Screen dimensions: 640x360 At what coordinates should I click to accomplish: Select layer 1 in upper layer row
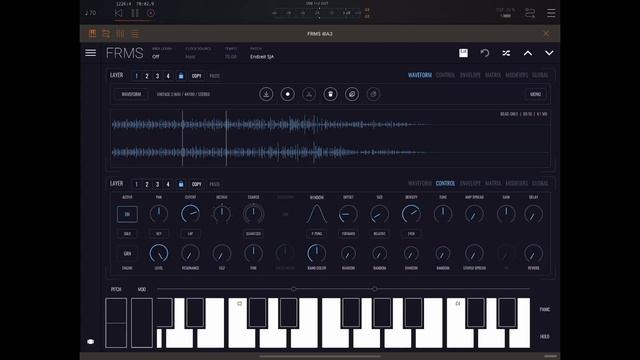pyautogui.click(x=136, y=76)
